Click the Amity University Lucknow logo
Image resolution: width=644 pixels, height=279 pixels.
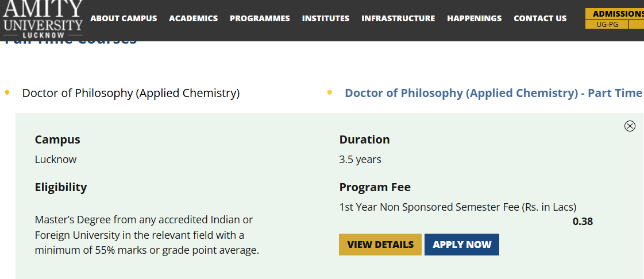(43, 18)
